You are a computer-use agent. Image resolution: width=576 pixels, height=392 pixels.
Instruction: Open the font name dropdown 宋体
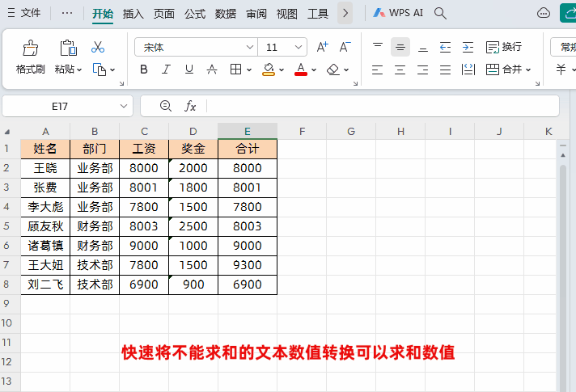tap(196, 47)
